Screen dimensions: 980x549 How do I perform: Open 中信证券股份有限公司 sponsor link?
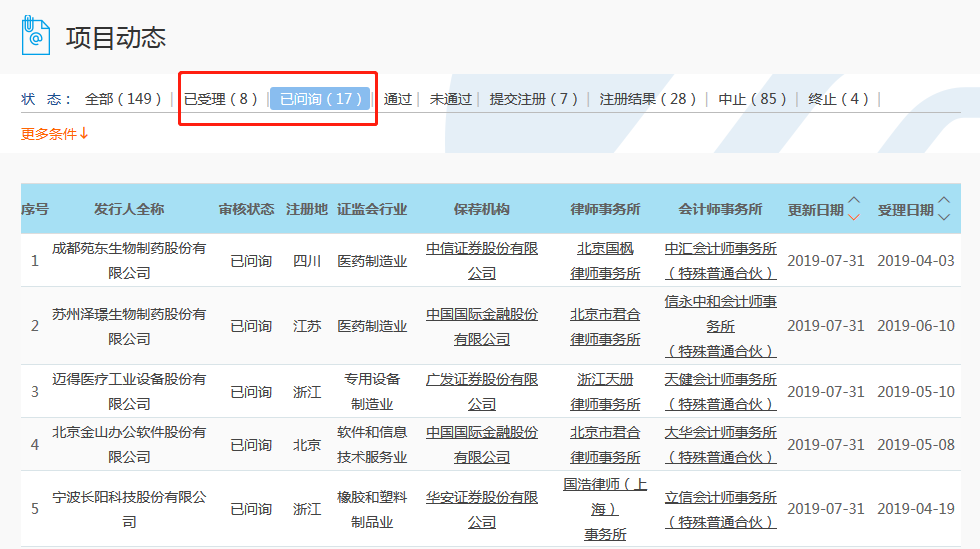click(482, 261)
